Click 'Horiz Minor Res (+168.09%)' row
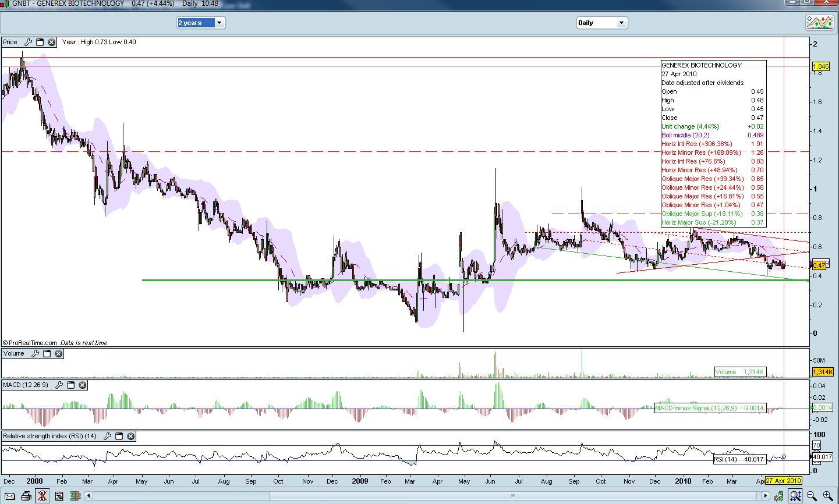The image size is (839, 504). click(x=713, y=152)
